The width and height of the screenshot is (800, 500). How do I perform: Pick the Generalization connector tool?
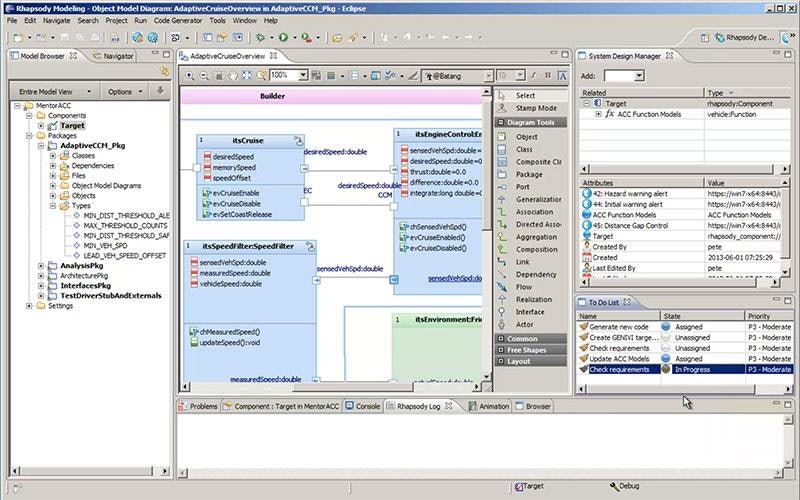531,199
